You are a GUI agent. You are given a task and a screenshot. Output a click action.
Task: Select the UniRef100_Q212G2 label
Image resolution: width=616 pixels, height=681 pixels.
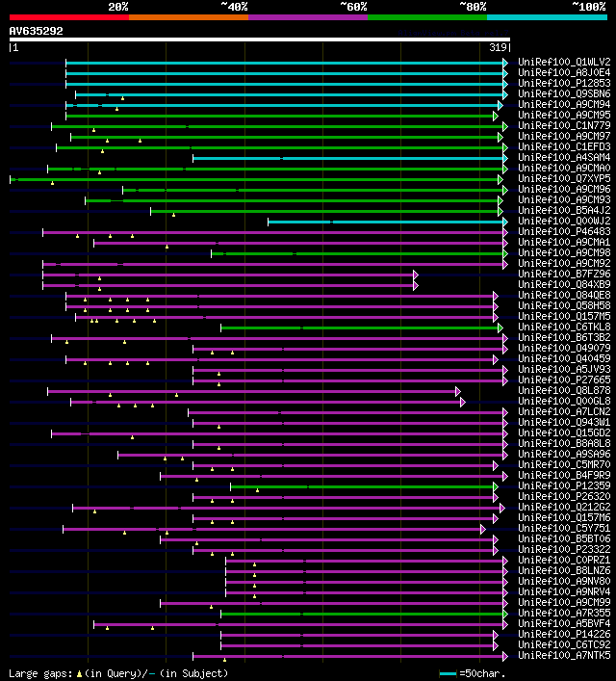(564, 508)
